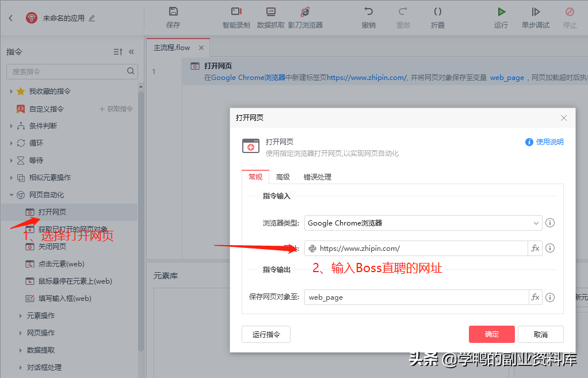Expand the 网页操作 subcategory
This screenshot has height=378, width=588.
coord(21,333)
